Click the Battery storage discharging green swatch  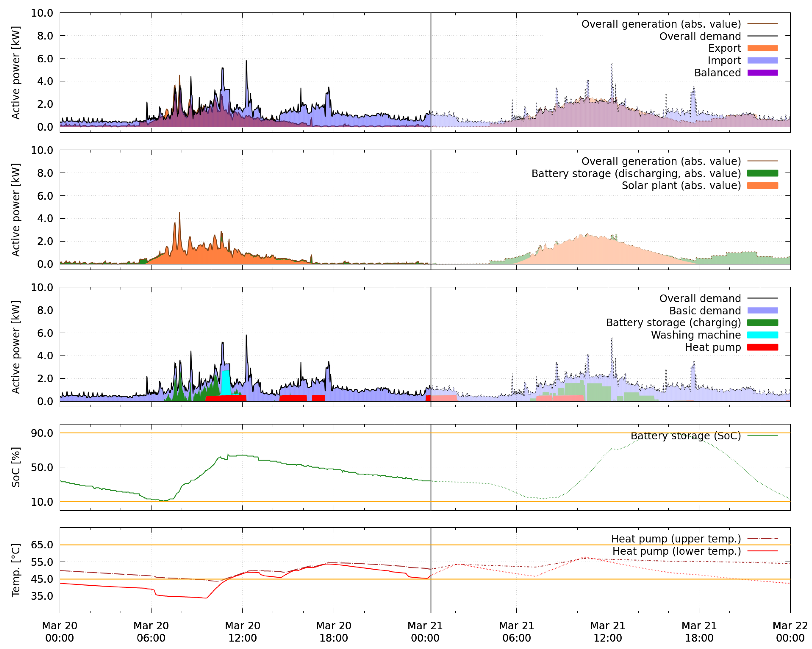pyautogui.click(x=762, y=173)
